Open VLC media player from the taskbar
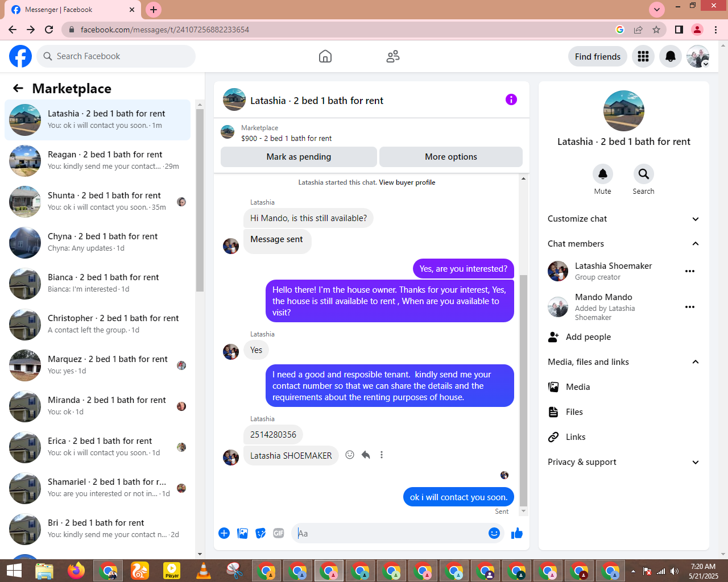 pyautogui.click(x=203, y=571)
